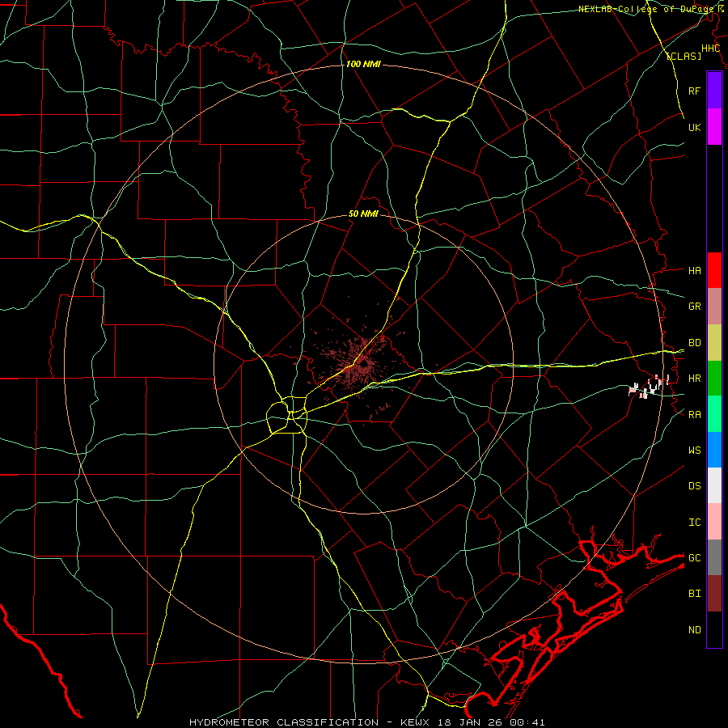The image size is (728, 728).
Task: Click the "00:41" timestamp text
Action: click(x=527, y=722)
